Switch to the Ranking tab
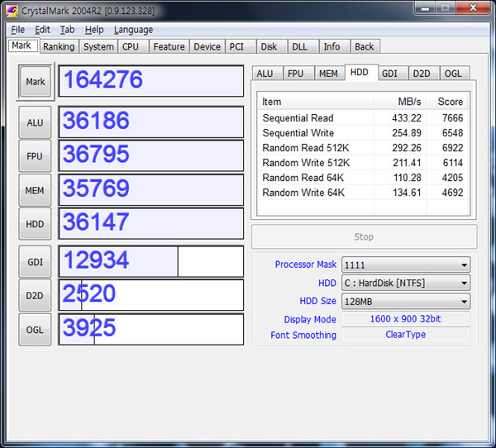Viewport: 496px width, 448px height. coord(59,46)
